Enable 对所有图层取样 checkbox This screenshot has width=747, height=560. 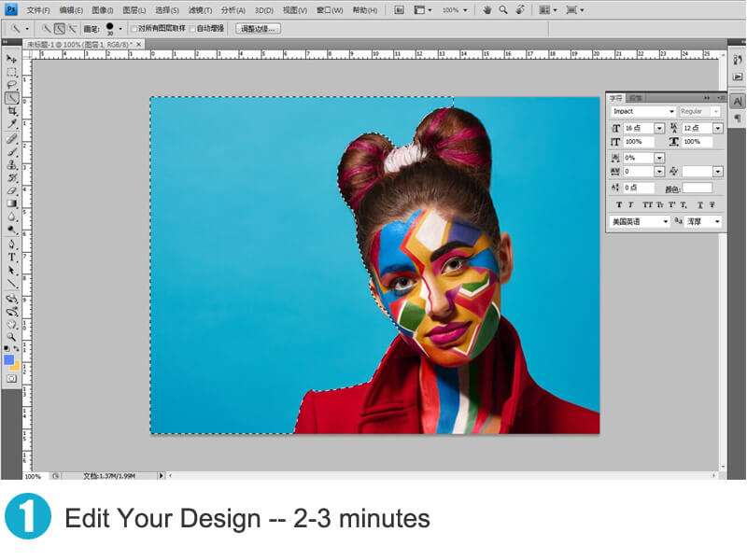134,29
